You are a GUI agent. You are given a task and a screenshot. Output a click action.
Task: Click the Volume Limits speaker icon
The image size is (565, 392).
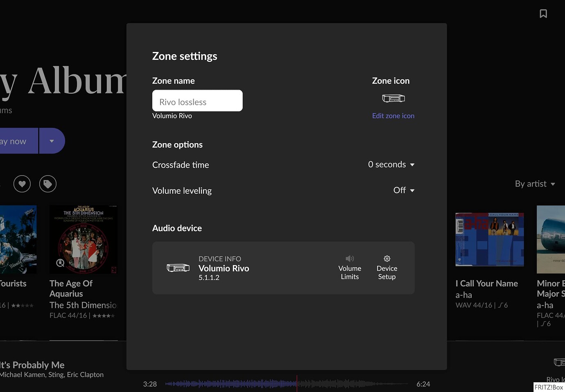350,258
